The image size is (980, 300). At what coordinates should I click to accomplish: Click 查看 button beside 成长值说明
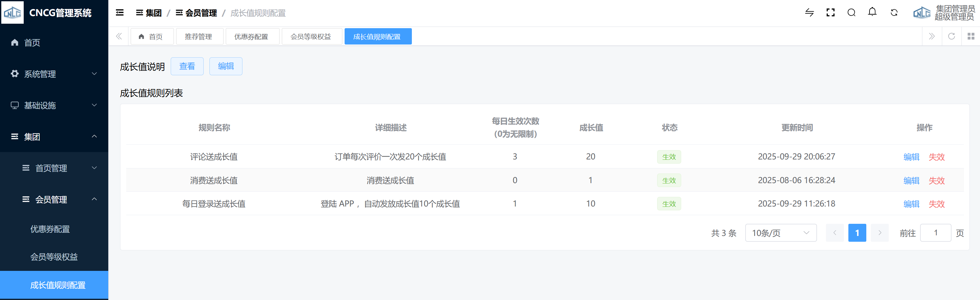[187, 67]
